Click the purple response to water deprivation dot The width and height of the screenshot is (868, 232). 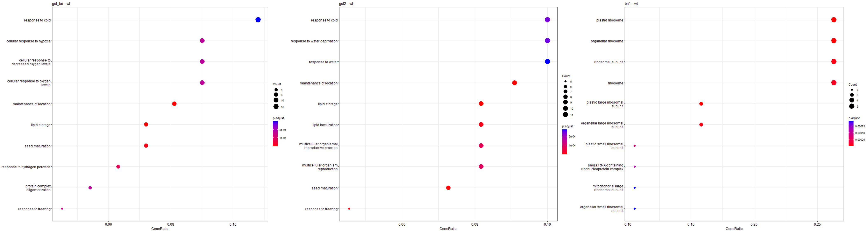[x=547, y=41]
